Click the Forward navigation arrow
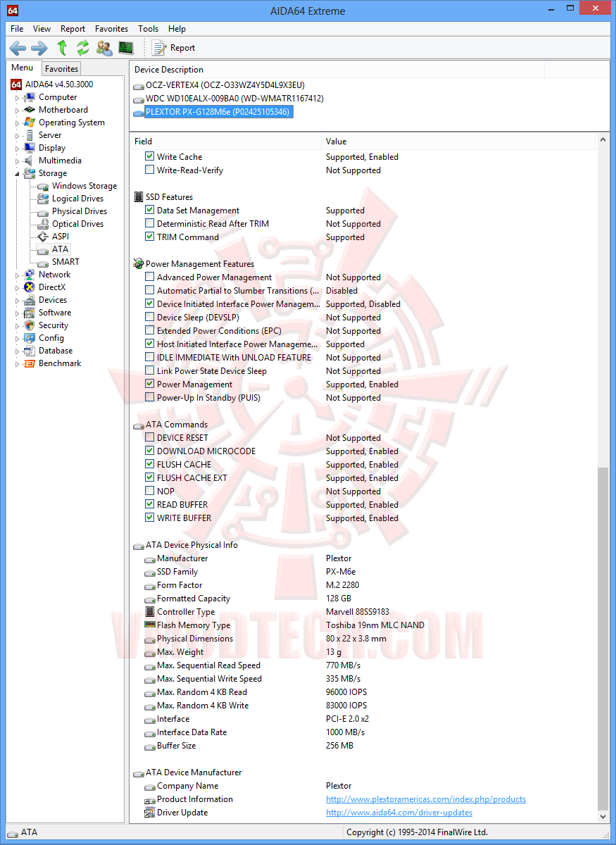The width and height of the screenshot is (616, 845). (x=39, y=48)
